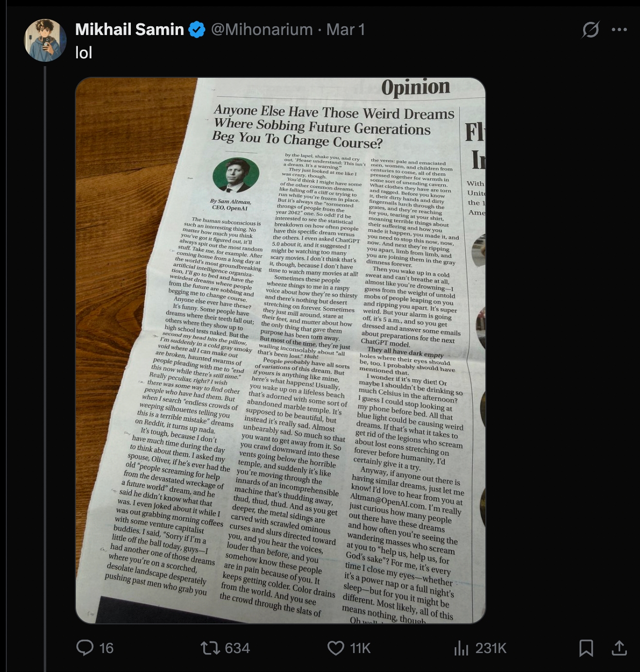This screenshot has width=640, height=672.
Task: Click the 231K views count
Action: click(491, 648)
